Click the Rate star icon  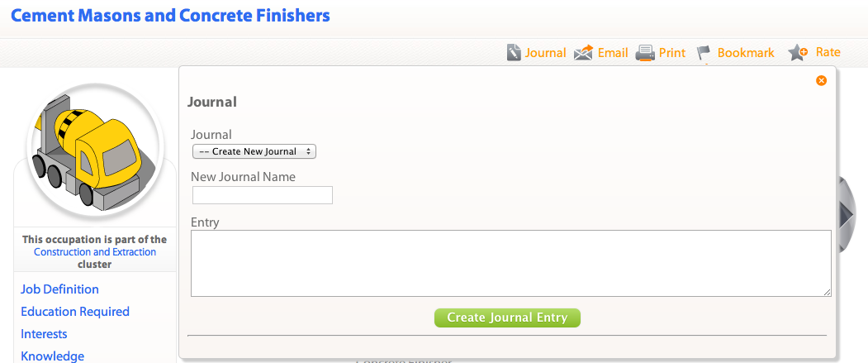point(798,53)
